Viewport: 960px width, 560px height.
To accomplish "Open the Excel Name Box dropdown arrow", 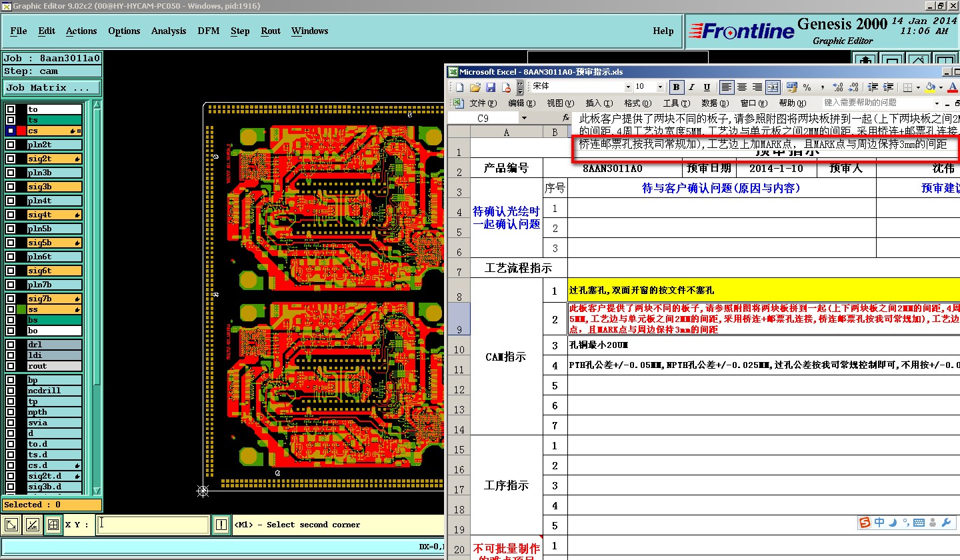I will pos(523,118).
